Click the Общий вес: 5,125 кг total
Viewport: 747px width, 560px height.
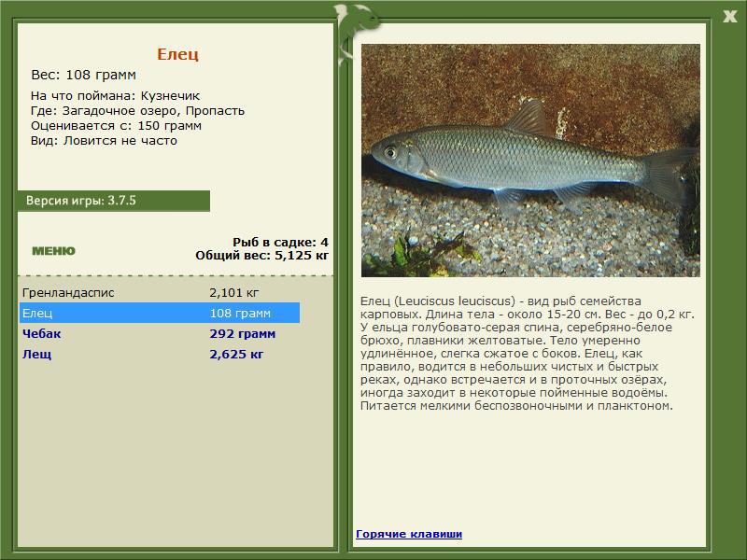261,255
